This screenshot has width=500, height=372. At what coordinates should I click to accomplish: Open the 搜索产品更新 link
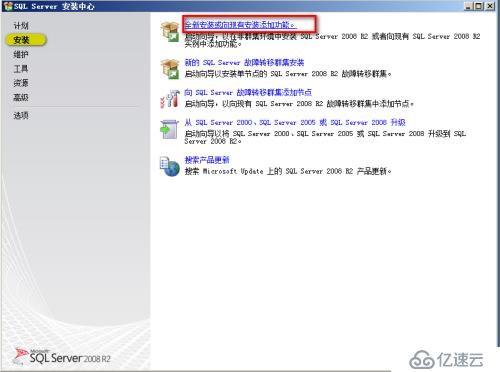207,160
